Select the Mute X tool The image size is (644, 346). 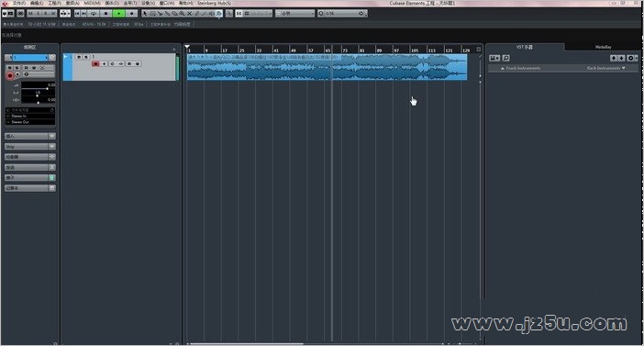coord(189,13)
